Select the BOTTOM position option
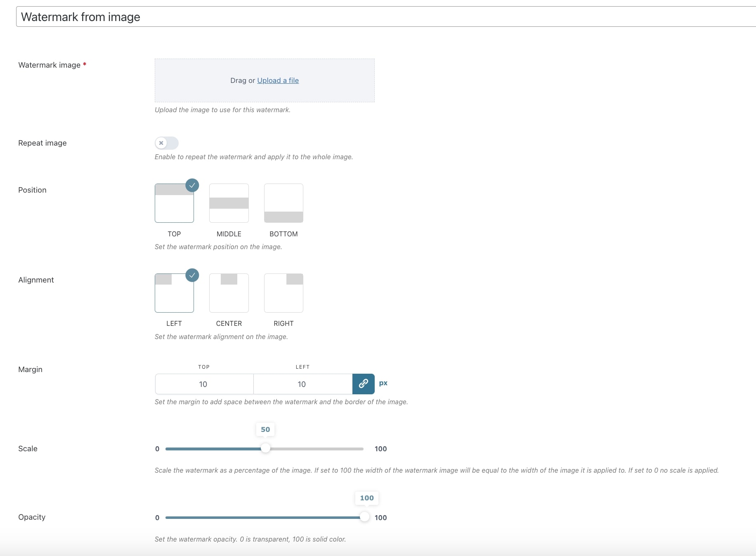This screenshot has width=756, height=556. point(283,203)
